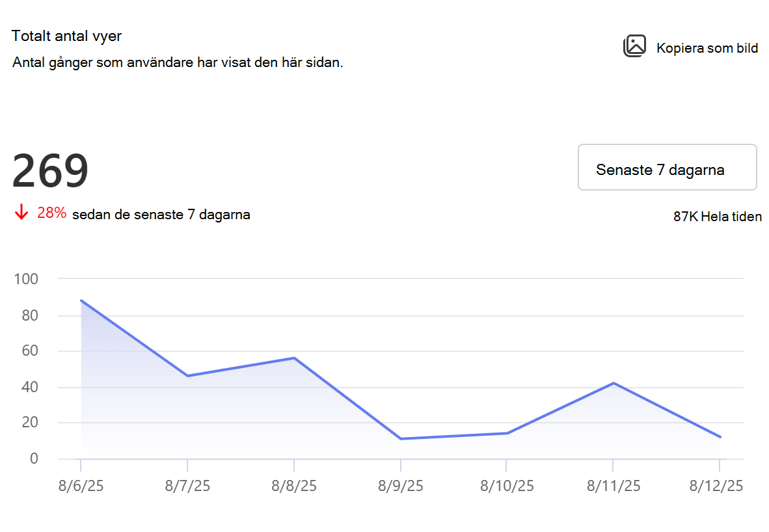Click the 100 y-axis label
Viewport: 769px width, 532px height.
pyautogui.click(x=26, y=279)
